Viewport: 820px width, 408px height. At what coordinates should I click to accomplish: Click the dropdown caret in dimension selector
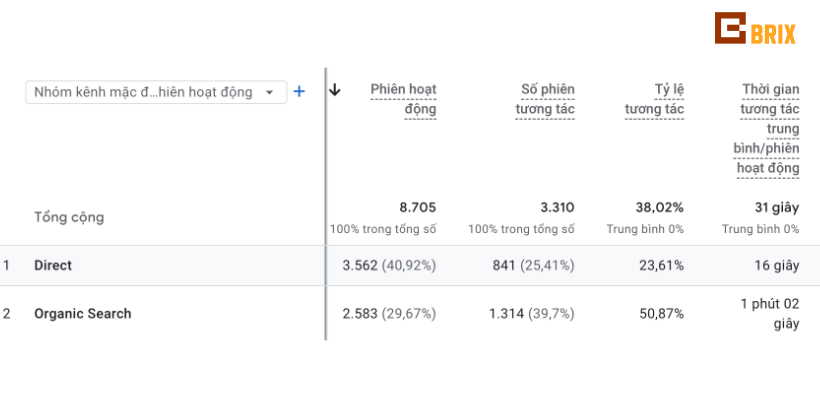(x=269, y=93)
